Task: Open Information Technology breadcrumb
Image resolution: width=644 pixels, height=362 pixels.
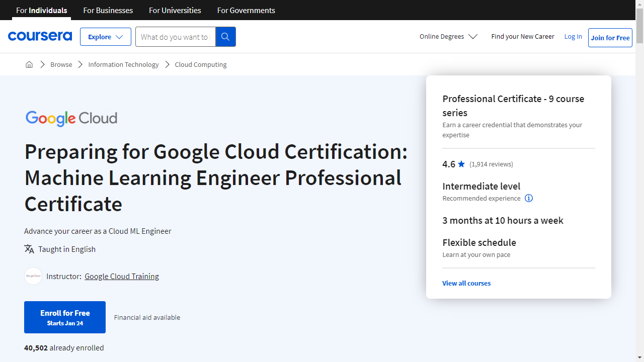Action: [x=123, y=64]
